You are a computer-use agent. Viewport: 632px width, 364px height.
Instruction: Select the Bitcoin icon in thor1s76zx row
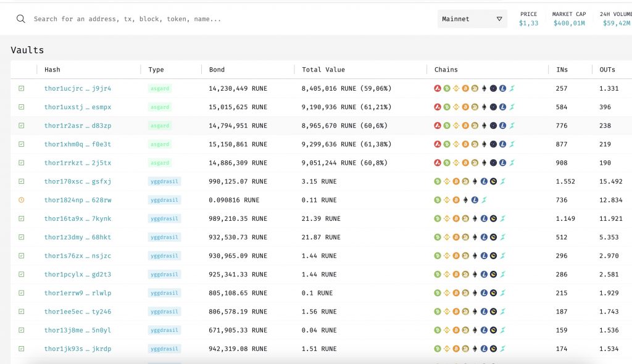tap(456, 255)
